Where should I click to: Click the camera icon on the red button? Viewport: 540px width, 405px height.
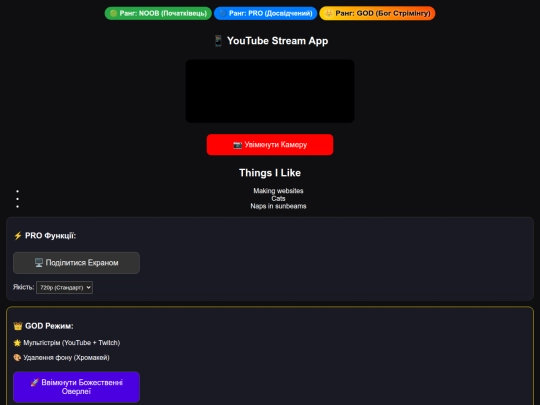pyautogui.click(x=237, y=145)
